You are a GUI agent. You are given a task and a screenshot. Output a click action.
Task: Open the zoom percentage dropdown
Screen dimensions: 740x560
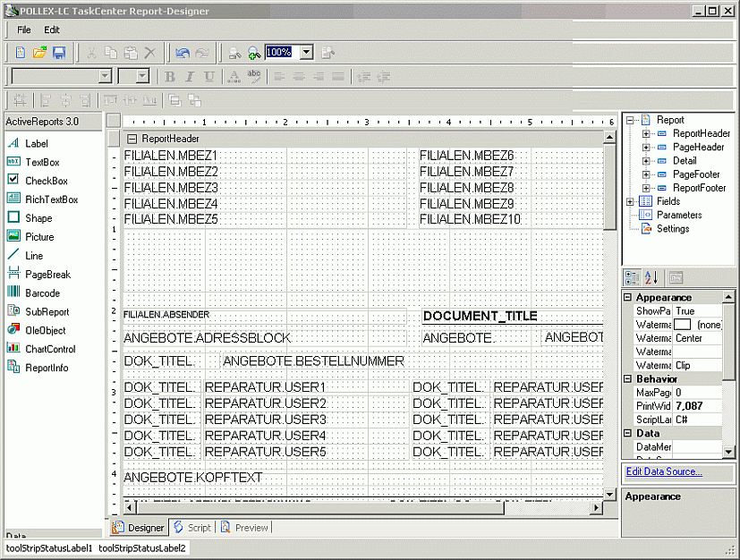tap(306, 53)
